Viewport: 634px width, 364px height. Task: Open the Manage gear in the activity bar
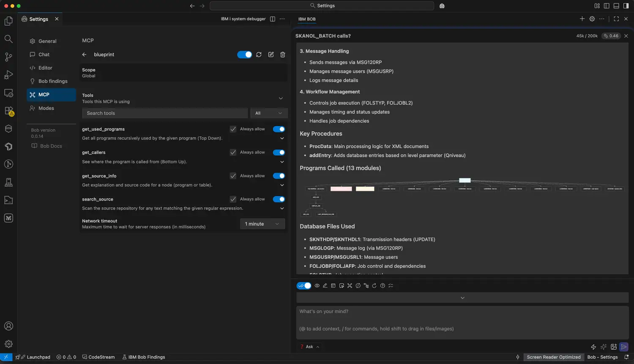8,344
